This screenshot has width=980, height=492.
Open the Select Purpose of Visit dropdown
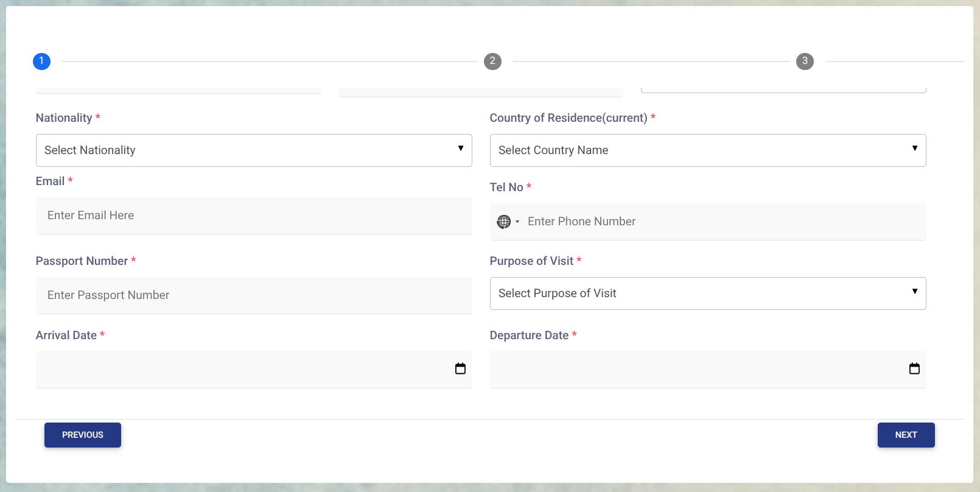tap(708, 293)
